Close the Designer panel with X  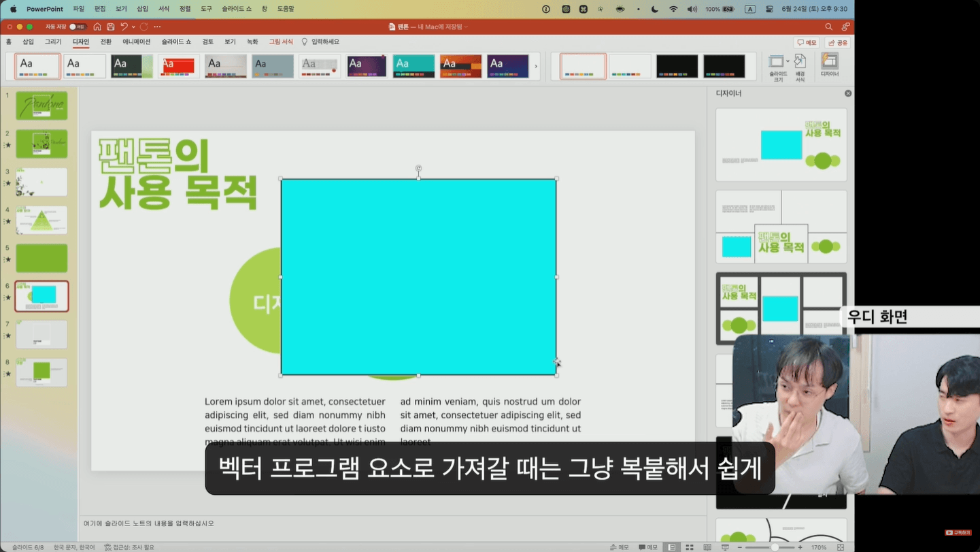tap(848, 93)
